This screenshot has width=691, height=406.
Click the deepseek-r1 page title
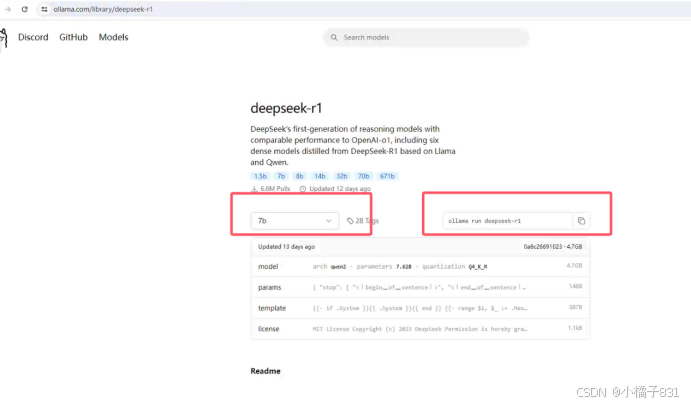tap(286, 108)
